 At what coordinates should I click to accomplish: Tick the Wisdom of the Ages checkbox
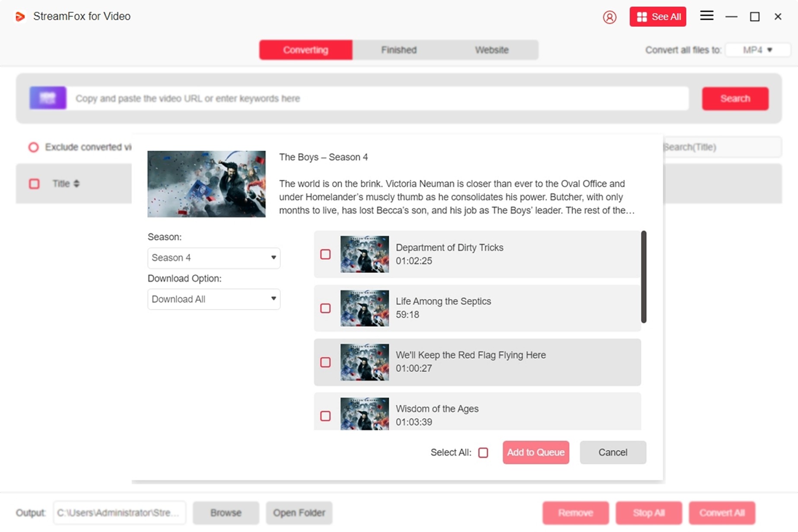point(325,416)
